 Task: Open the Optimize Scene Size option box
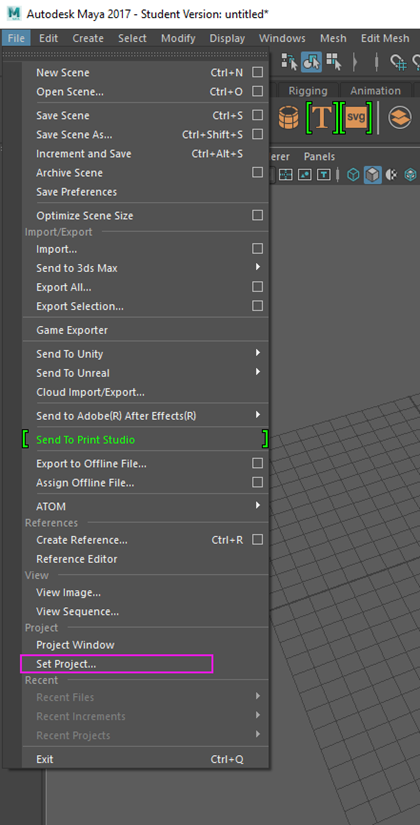(x=257, y=215)
